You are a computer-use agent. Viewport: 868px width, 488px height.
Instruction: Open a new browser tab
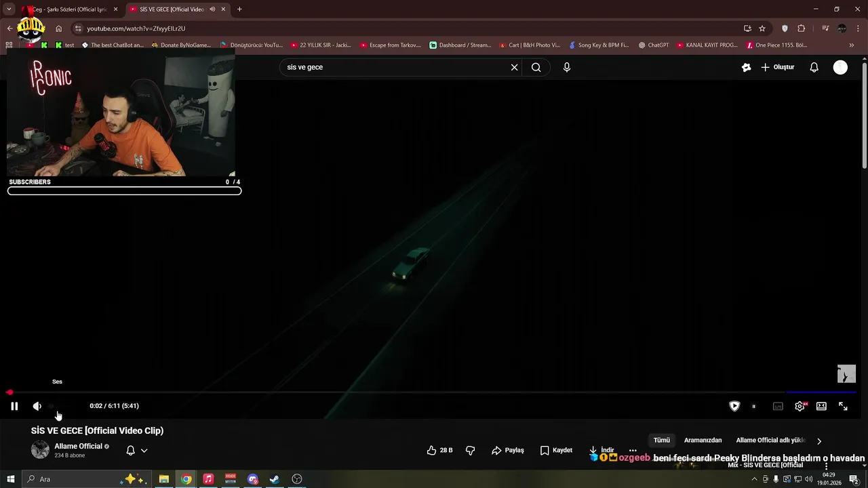(239, 9)
